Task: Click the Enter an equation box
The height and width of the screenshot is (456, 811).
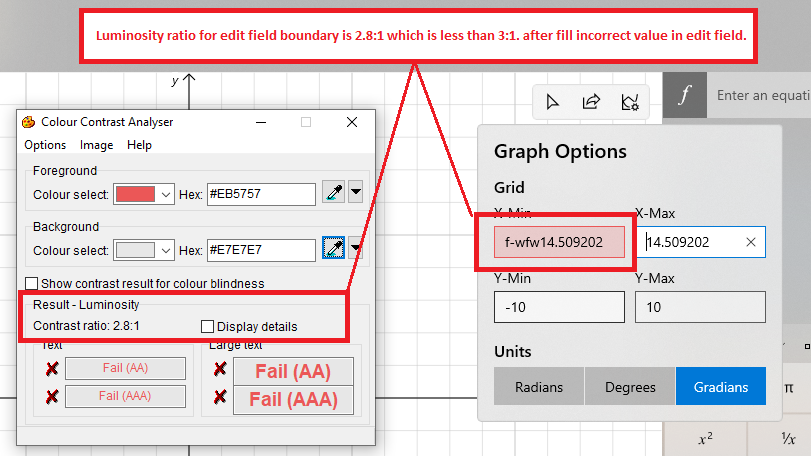Action: 759,95
